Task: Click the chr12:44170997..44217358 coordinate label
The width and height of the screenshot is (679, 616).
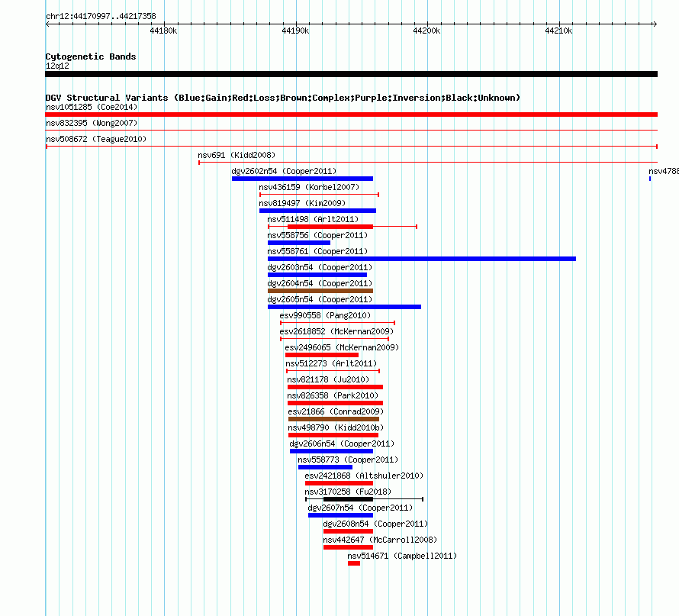Action: [x=101, y=16]
